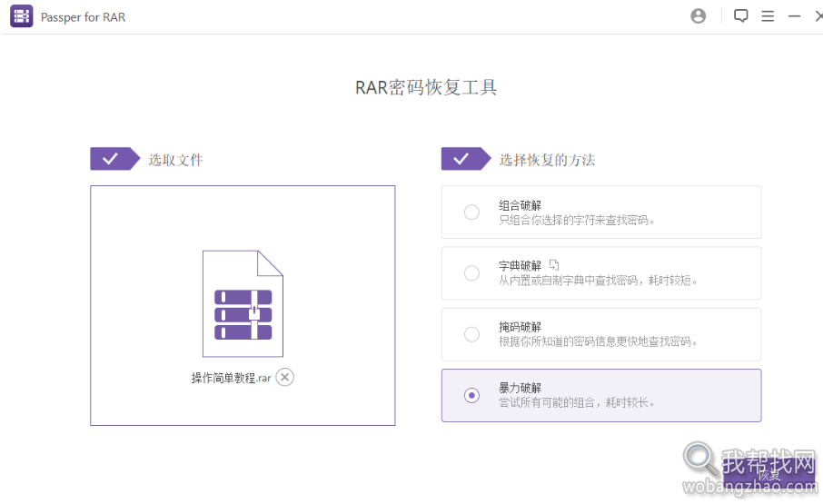Click the 只组合你选择的字符来查找密码 description
This screenshot has height=504, width=823.
577,221
